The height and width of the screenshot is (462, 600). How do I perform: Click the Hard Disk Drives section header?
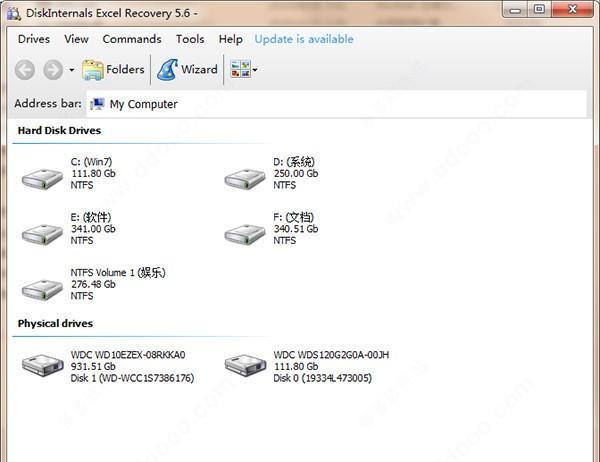point(59,131)
